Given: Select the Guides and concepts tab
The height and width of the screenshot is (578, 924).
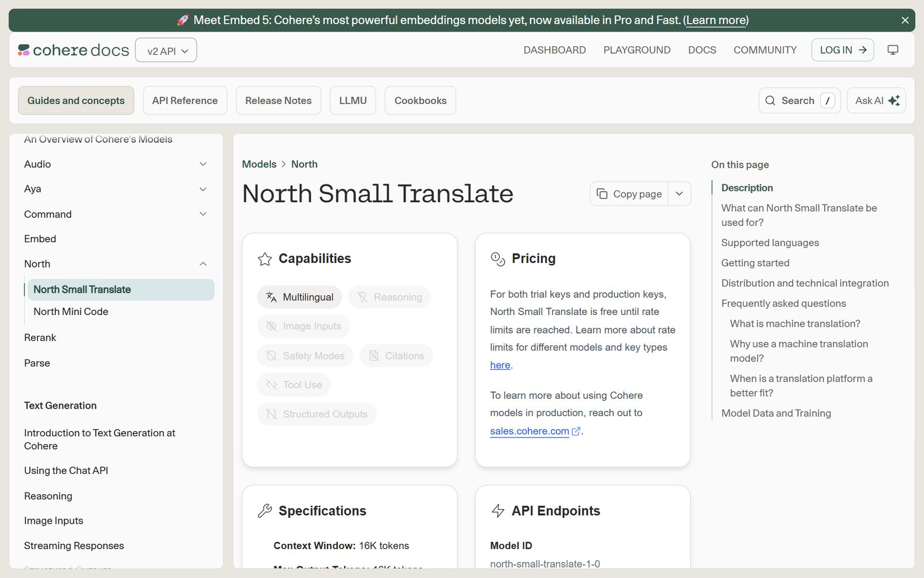Looking at the screenshot, I should (76, 101).
